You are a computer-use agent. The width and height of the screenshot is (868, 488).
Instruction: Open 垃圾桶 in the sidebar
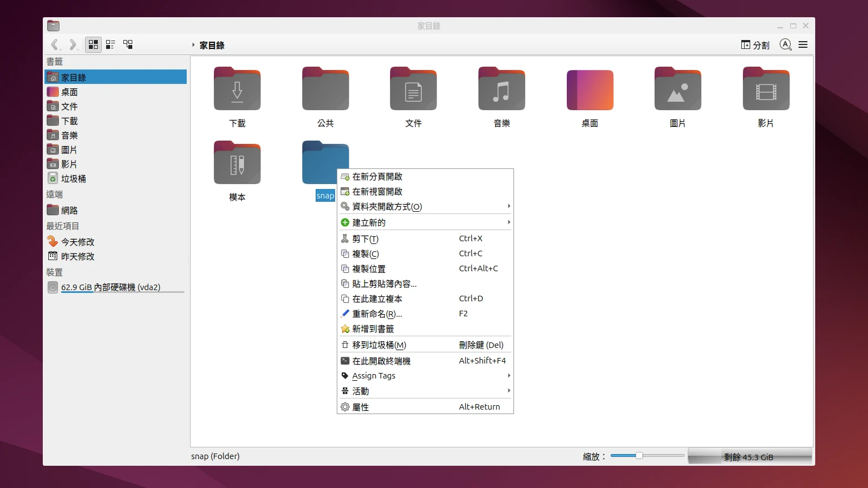click(x=73, y=178)
